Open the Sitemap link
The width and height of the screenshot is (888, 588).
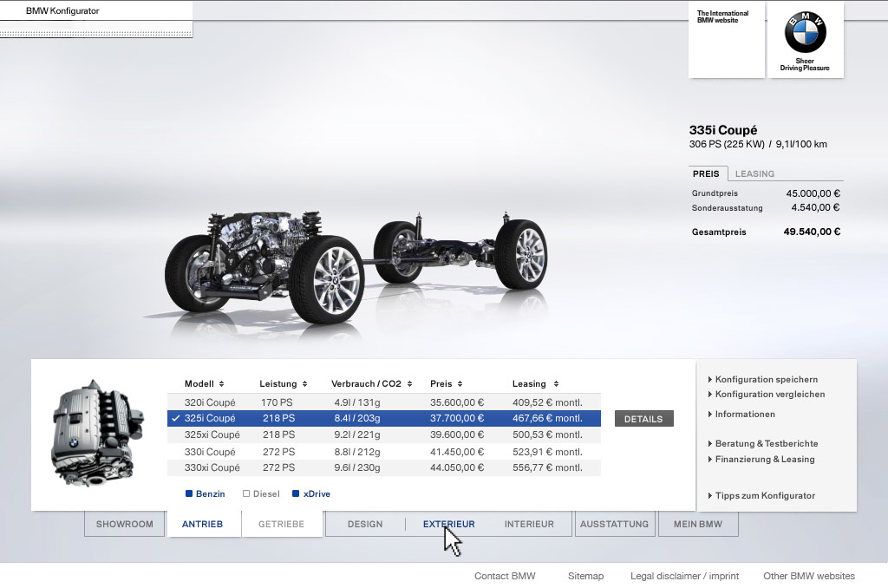pyautogui.click(x=585, y=576)
